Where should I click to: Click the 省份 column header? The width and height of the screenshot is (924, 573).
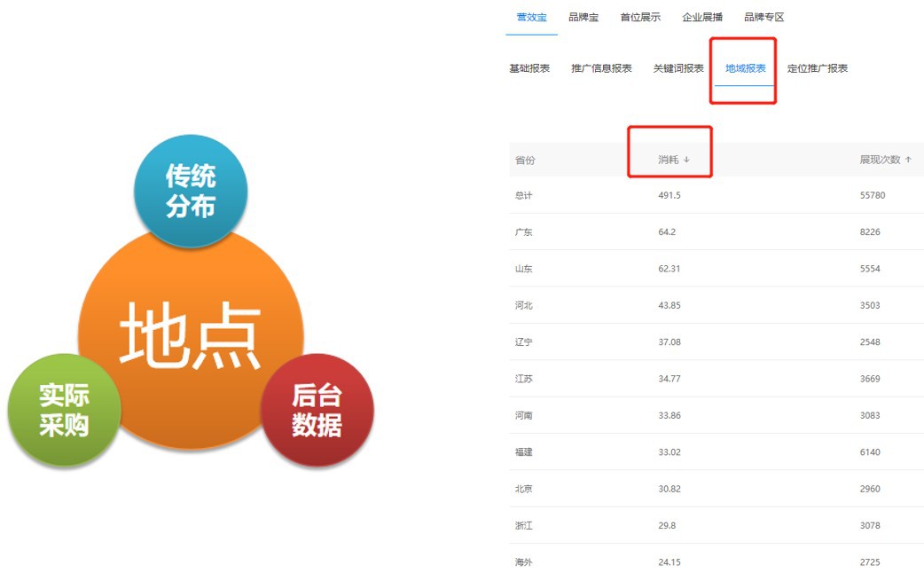(525, 161)
